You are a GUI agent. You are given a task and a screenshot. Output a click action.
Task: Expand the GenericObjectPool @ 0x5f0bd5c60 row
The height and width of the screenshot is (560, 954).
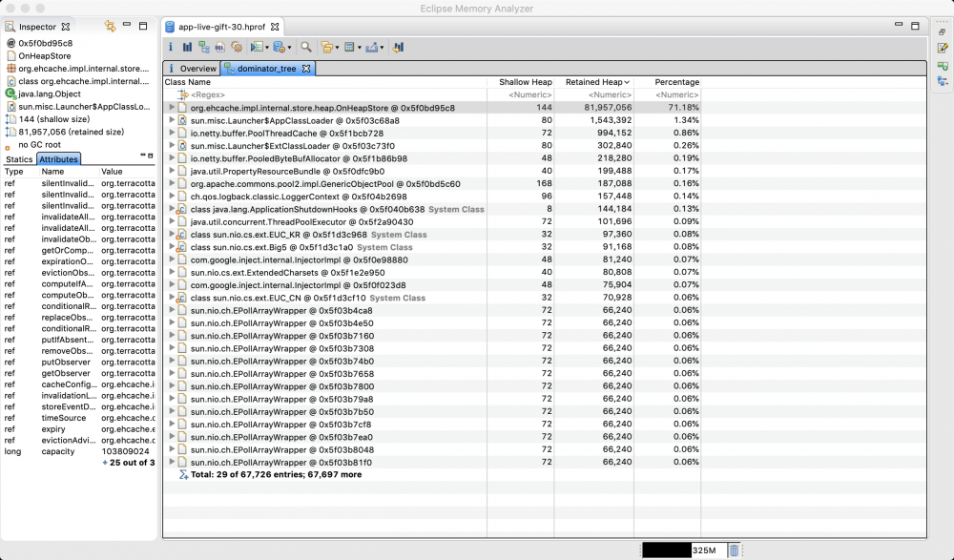(x=172, y=183)
